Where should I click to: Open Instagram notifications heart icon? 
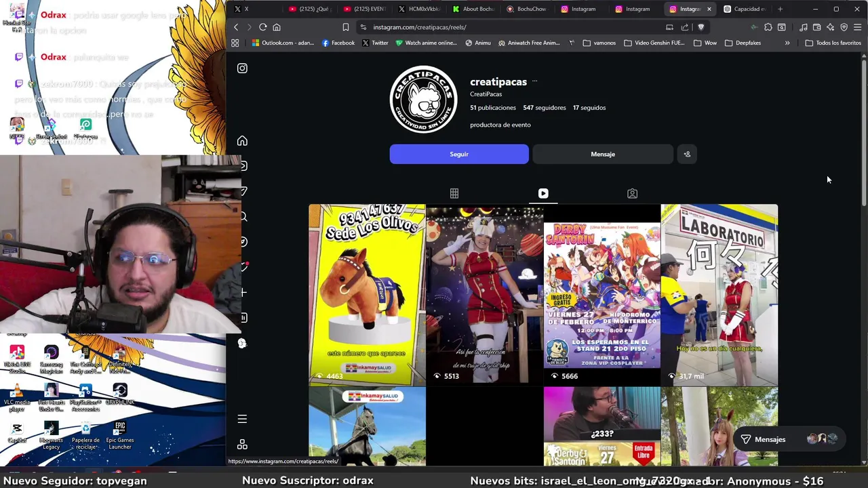244,266
